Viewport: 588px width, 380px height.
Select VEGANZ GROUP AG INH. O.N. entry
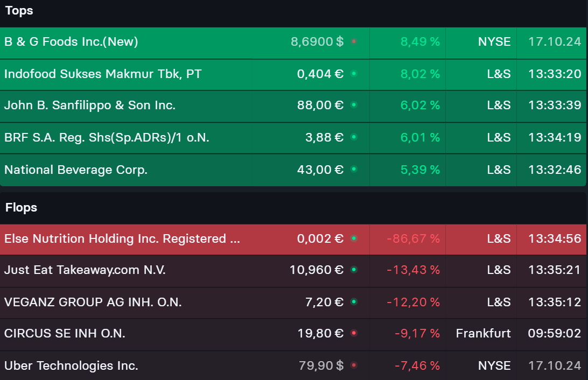pos(93,302)
